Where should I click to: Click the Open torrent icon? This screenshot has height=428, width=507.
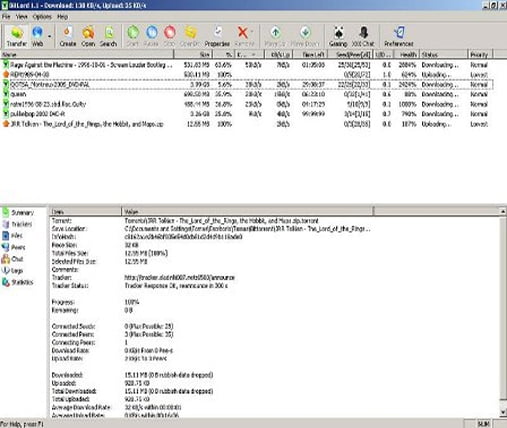88,37
